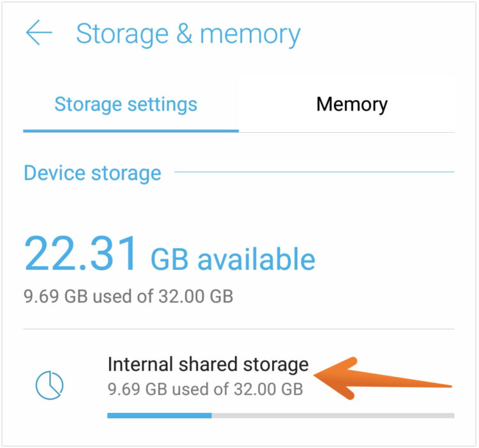Click the gray unused part of storage bar
Image resolution: width=479 pixels, height=448 pixels.
pyautogui.click(x=332, y=415)
